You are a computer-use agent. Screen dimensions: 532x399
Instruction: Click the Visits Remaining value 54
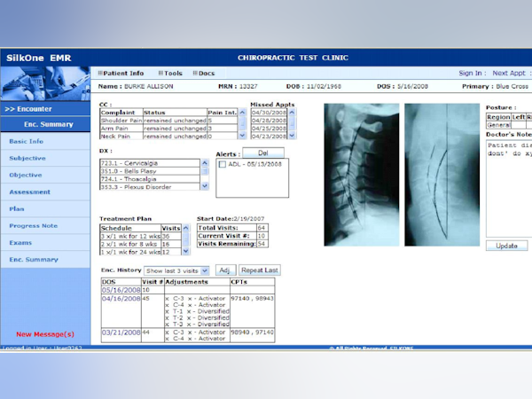[x=262, y=244]
